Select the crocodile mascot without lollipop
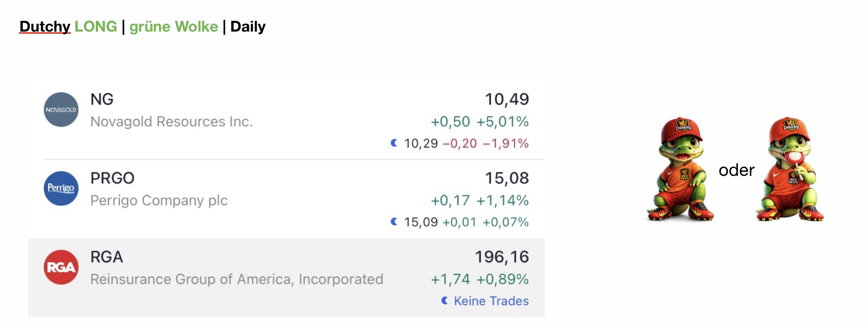This screenshot has height=328, width=868. click(680, 169)
